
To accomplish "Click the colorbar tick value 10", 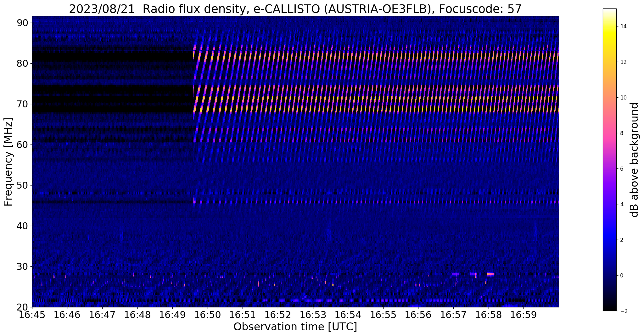I will 623,98.
